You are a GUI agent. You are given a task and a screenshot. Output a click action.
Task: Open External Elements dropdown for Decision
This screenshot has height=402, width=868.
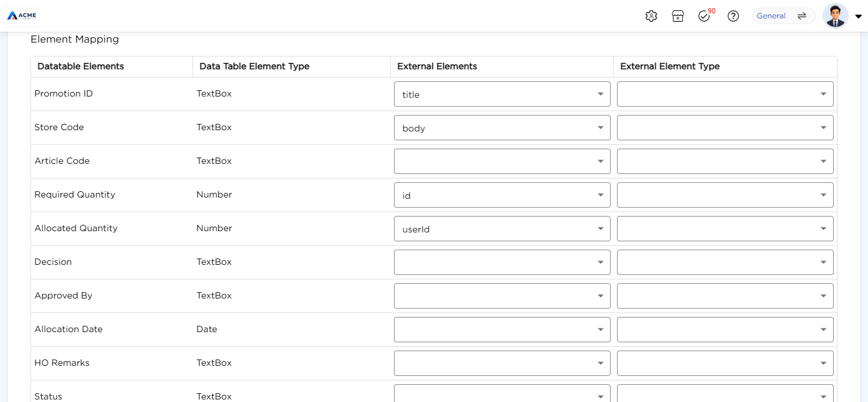coord(502,262)
